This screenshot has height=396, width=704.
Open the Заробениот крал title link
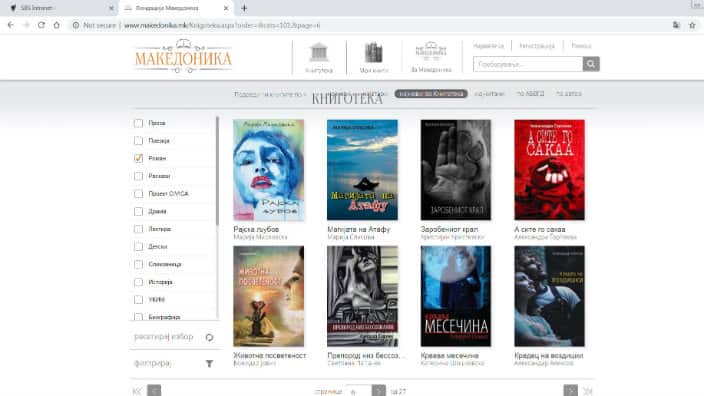pyautogui.click(x=449, y=229)
